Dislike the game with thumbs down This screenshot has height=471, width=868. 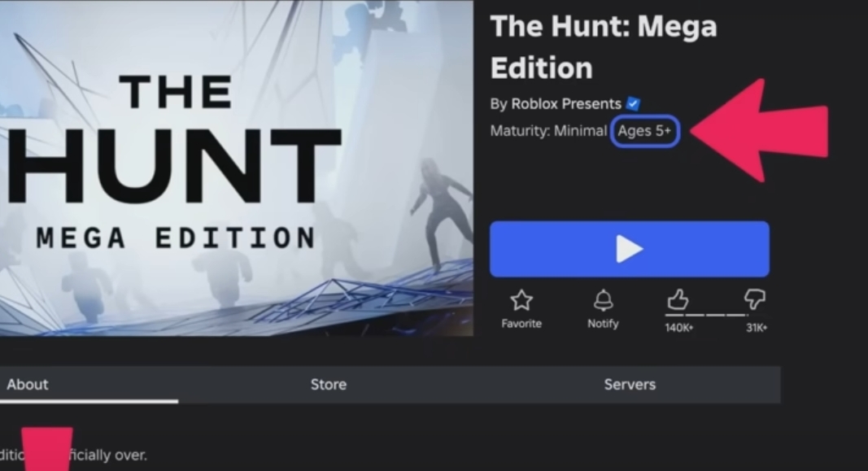[x=756, y=300]
